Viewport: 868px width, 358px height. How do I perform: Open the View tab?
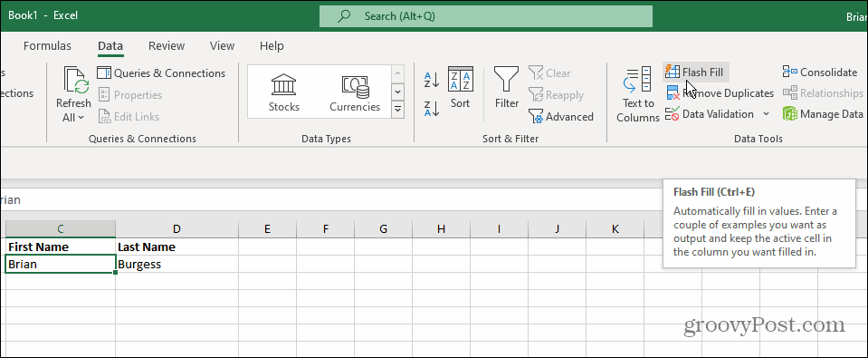(222, 46)
